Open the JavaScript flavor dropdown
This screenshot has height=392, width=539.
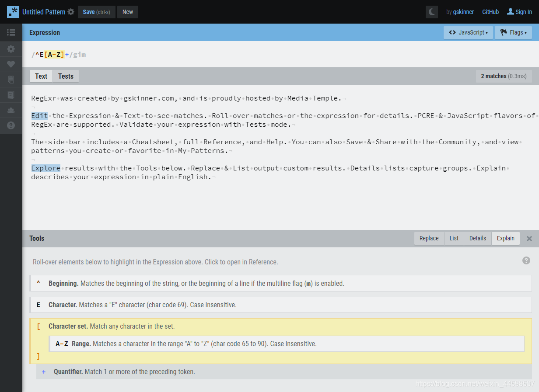(x=469, y=32)
